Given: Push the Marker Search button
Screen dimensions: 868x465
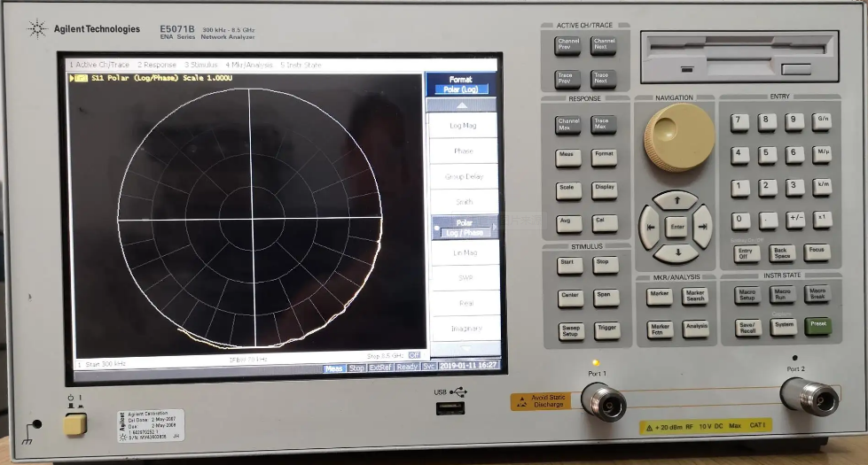Looking at the screenshot, I should (x=695, y=296).
